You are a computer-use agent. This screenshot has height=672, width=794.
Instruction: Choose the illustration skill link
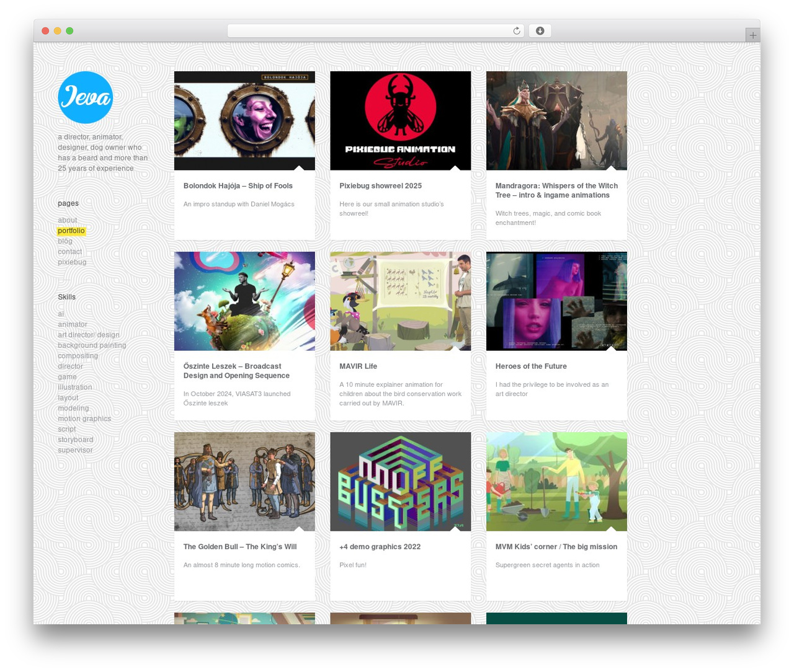(x=75, y=387)
